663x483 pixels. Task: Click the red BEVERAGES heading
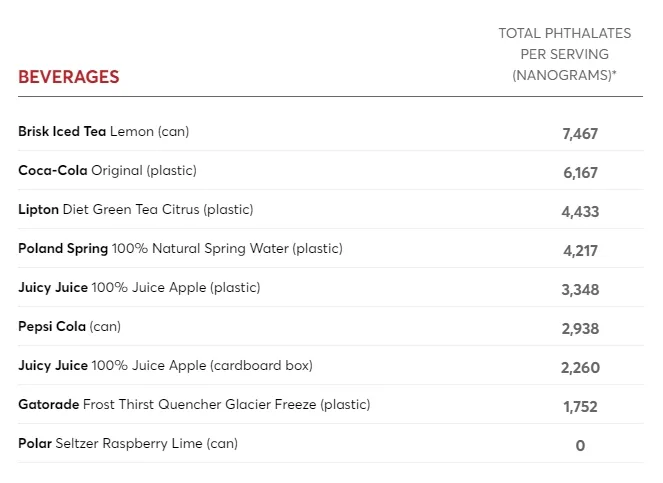[68, 77]
